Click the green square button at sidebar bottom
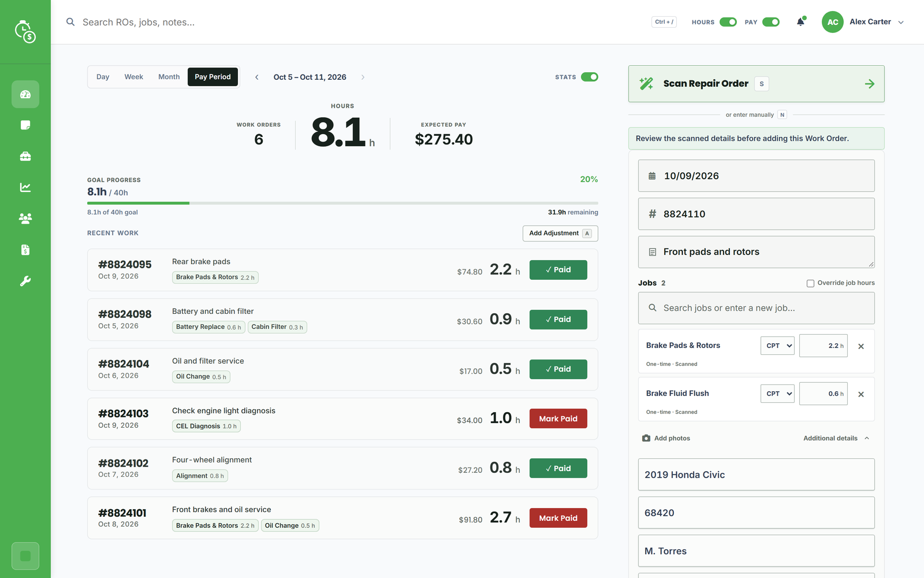The height and width of the screenshot is (578, 924). pyautogui.click(x=25, y=556)
